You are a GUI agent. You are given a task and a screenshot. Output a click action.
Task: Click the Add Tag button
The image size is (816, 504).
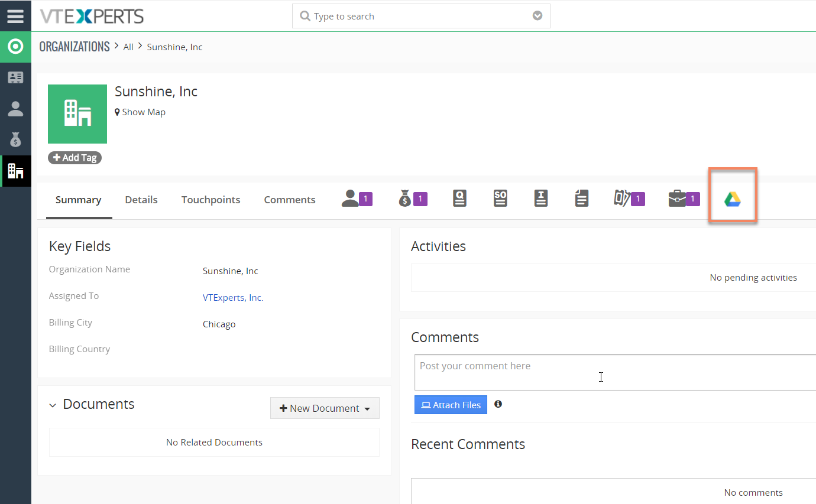coord(75,158)
